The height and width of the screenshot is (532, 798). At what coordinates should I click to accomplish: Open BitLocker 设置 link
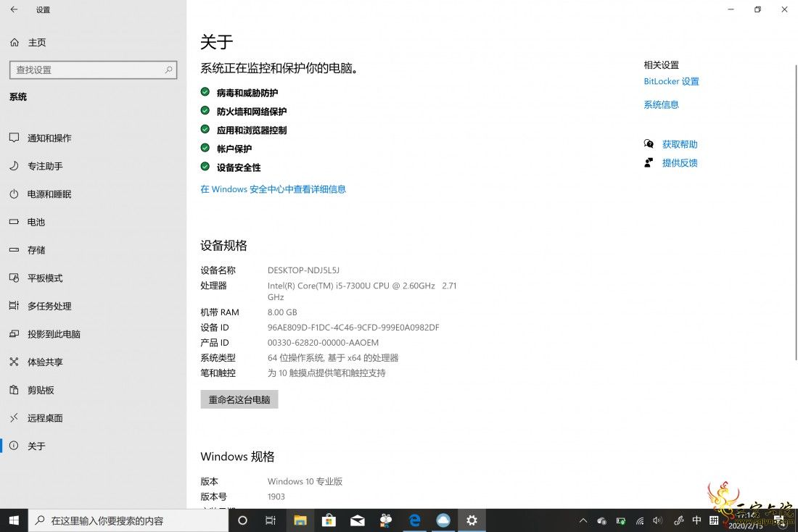coord(671,81)
